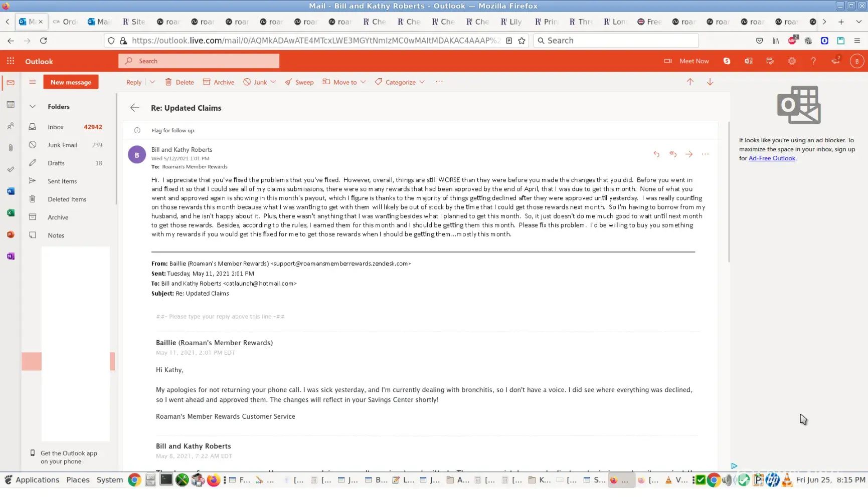Click Delete in the mail toolbar

coord(180,82)
